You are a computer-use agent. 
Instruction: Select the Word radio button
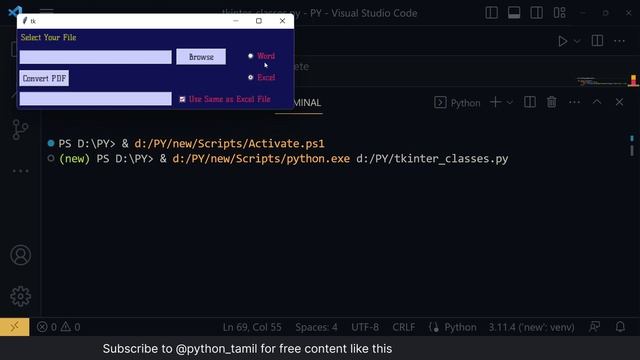pos(251,56)
